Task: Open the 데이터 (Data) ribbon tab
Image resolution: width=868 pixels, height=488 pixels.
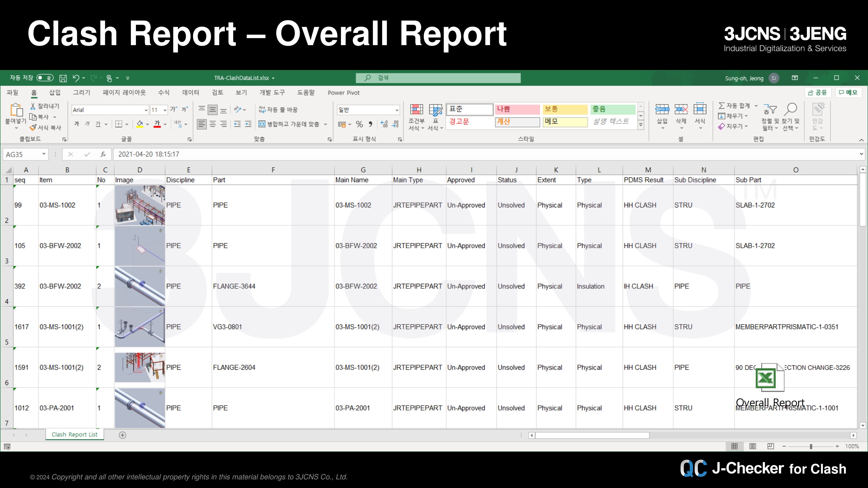Action: 191,93
